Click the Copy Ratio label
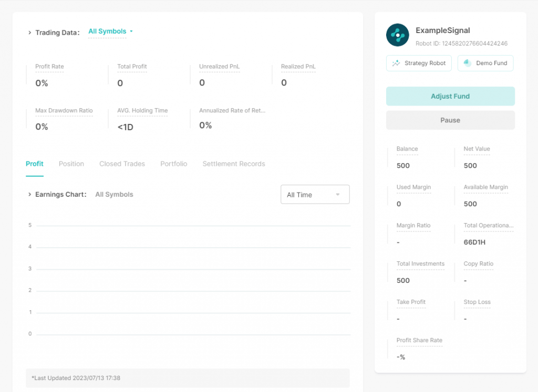Screen dimensions: 538x392 [478, 263]
